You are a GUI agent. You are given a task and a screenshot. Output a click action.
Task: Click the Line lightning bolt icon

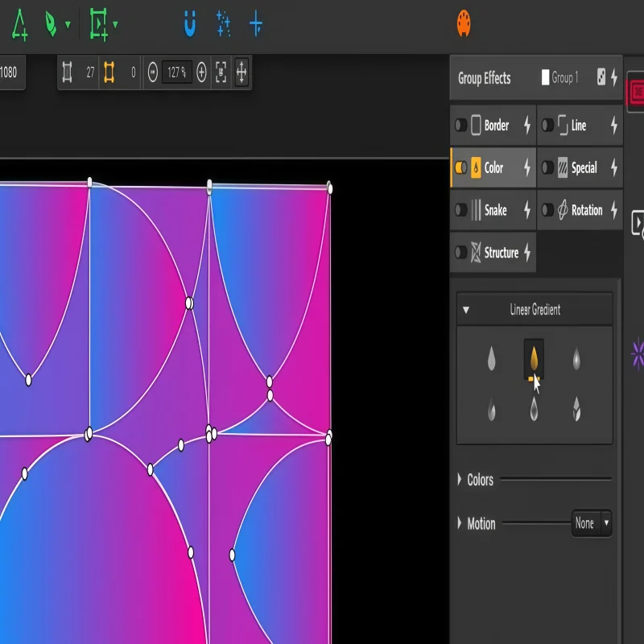pyautogui.click(x=614, y=126)
